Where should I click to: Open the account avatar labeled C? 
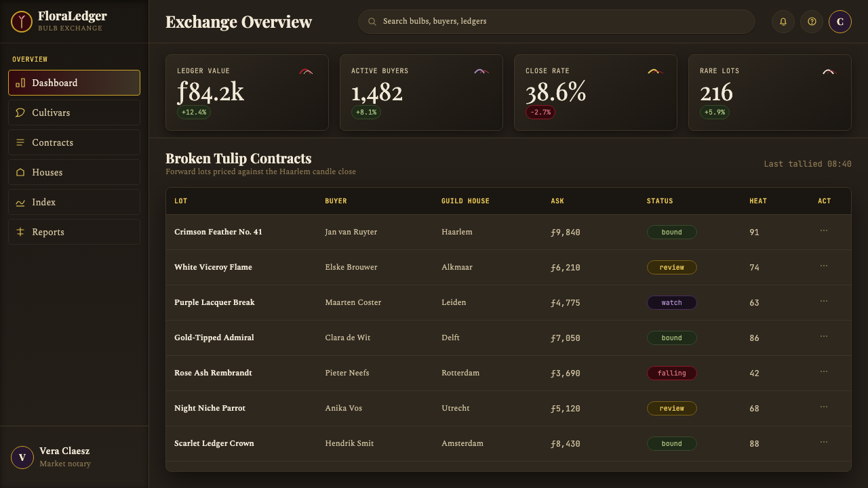pos(840,22)
